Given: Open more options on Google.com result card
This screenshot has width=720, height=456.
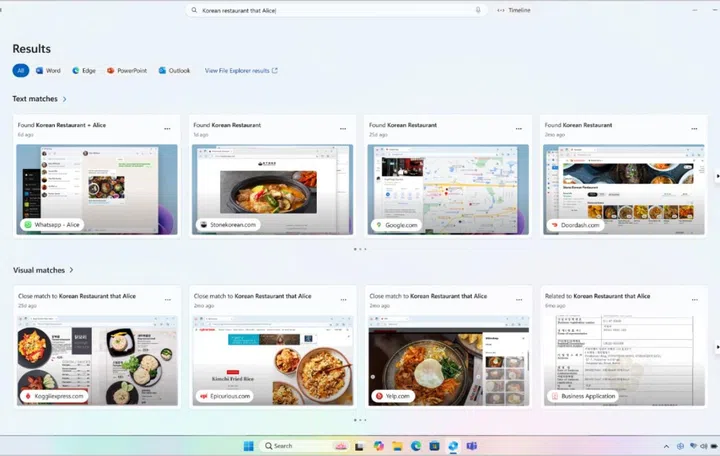Looking at the screenshot, I should pyautogui.click(x=518, y=129).
